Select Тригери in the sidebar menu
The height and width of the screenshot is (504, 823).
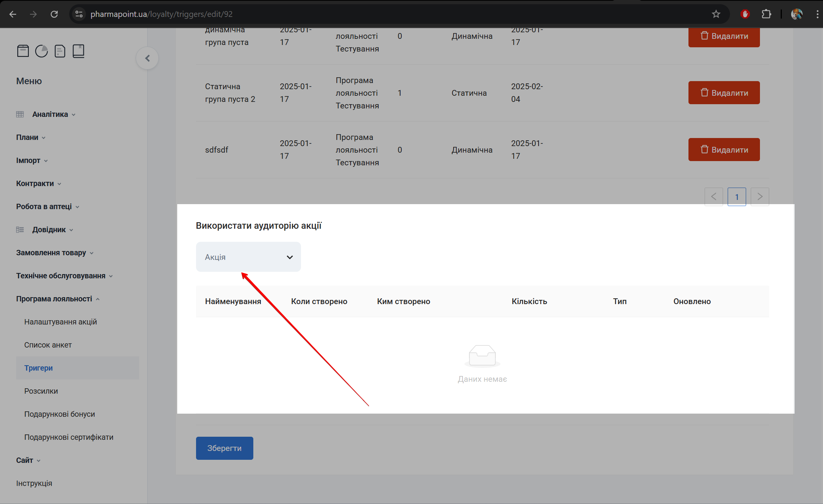click(x=38, y=368)
